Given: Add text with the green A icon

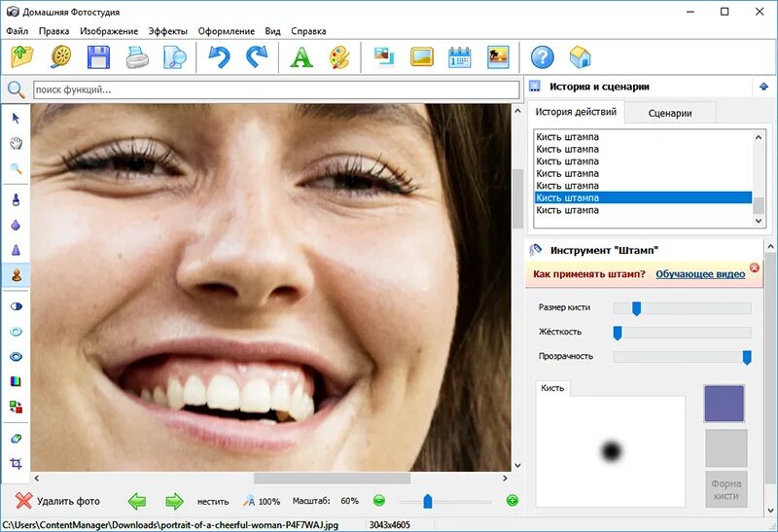Looking at the screenshot, I should pos(301,57).
